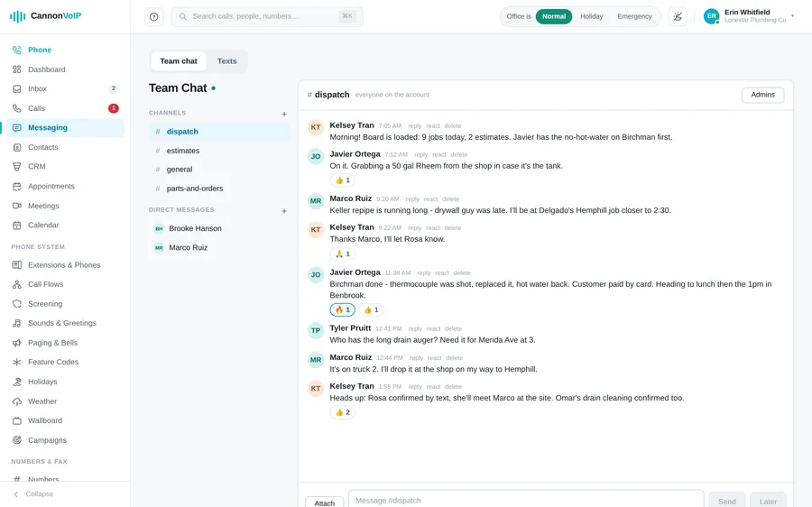The height and width of the screenshot is (507, 812).
Task: Click the unread badge on Calls
Action: [114, 108]
